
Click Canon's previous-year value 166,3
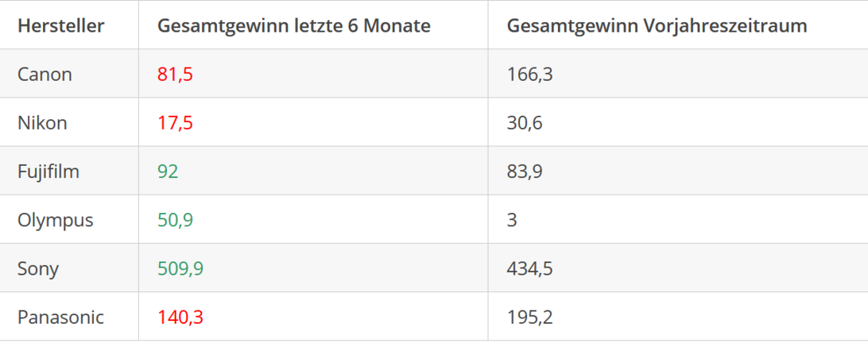click(529, 75)
